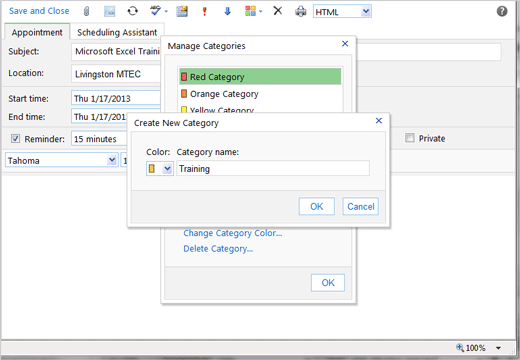Open the meeting invite icon in the toolbar
Viewport: 520px width, 360px height.
click(182, 11)
